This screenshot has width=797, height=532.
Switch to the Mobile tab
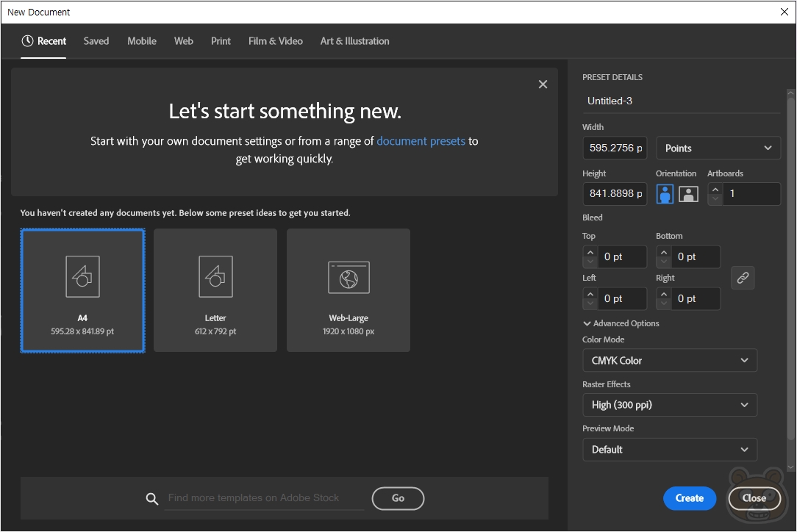point(142,41)
